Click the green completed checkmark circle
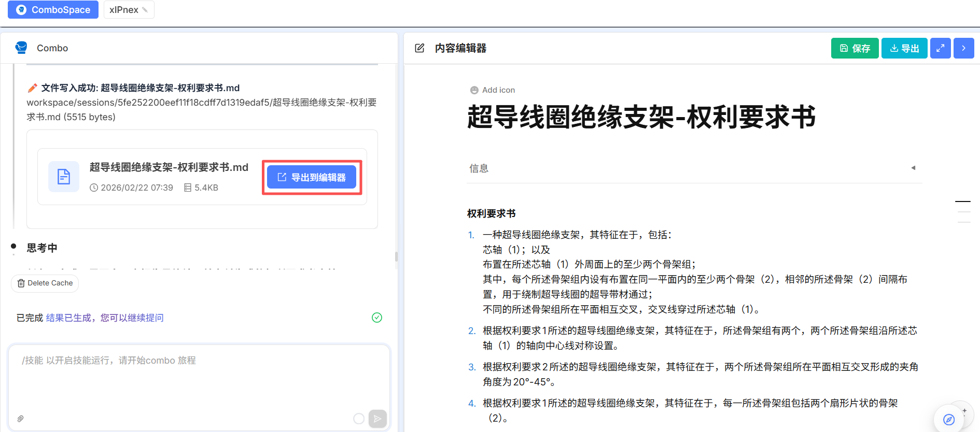Viewport: 980px width, 432px height. [x=377, y=318]
